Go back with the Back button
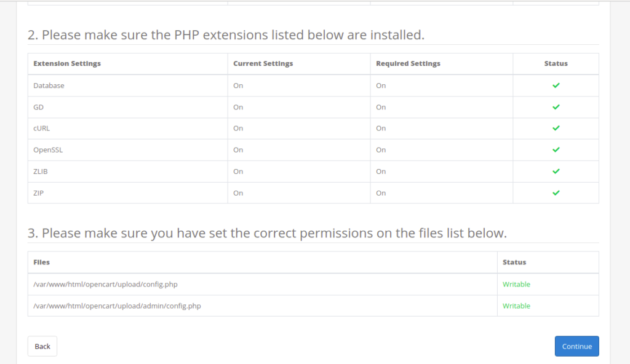Viewport: 630px width, 364px height. pos(42,346)
